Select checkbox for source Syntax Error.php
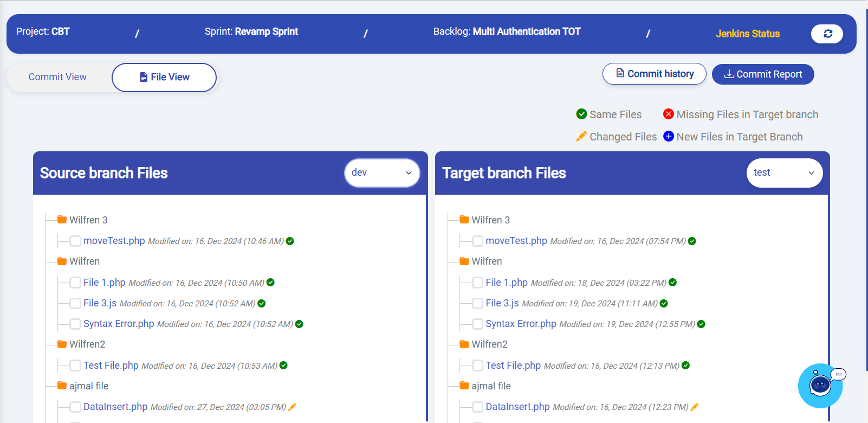 75,324
